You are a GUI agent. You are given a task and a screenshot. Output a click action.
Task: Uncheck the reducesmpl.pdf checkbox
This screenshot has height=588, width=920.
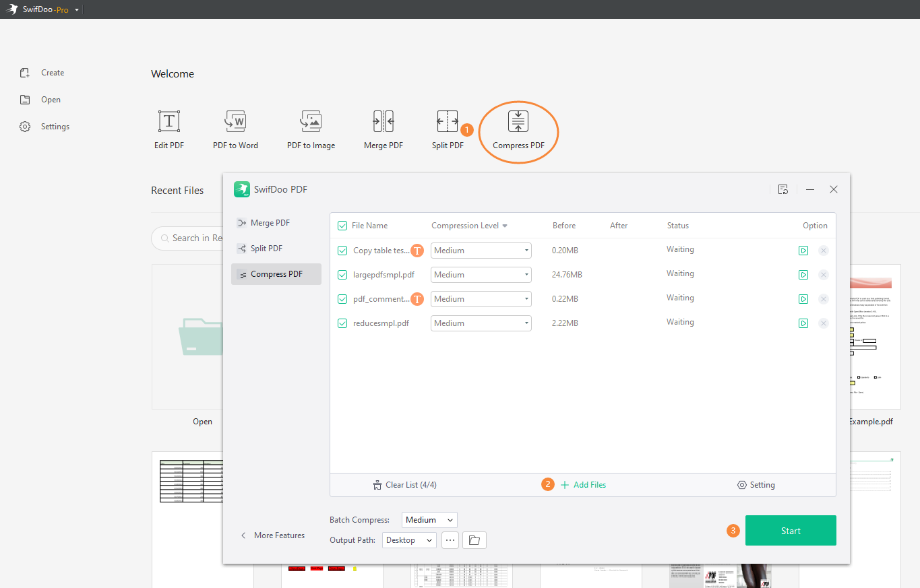coord(342,323)
